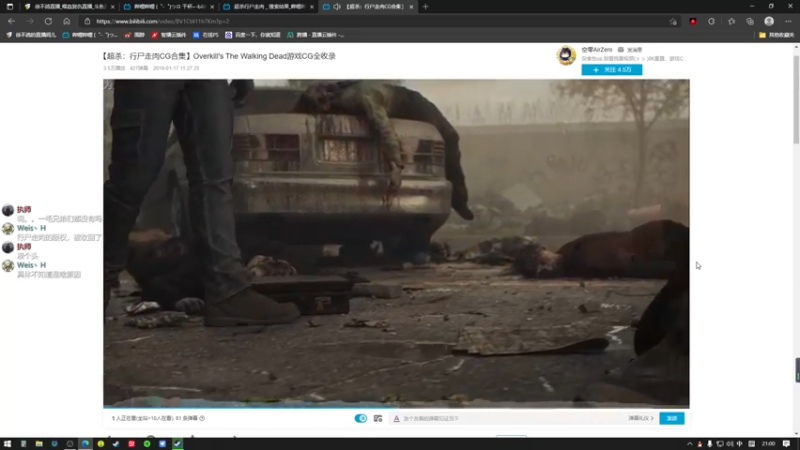Open the first bookmark in bookmarks bar
800x450 pixels.
[31, 35]
